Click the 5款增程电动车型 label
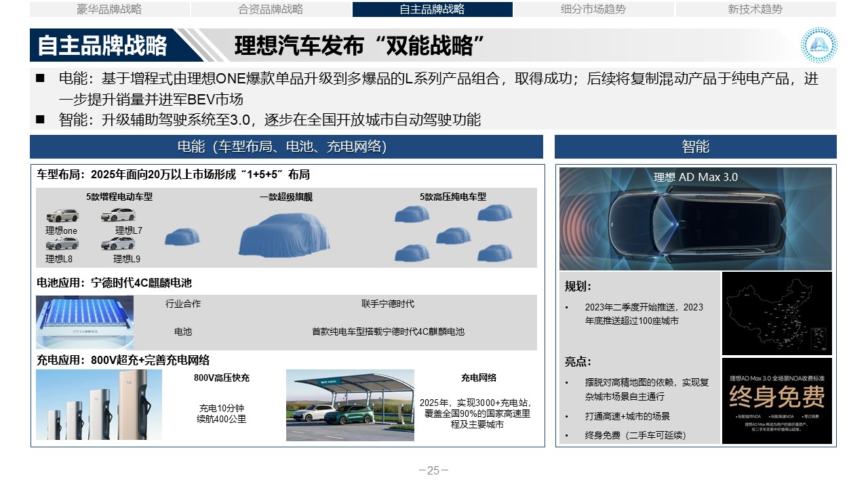 119,197
